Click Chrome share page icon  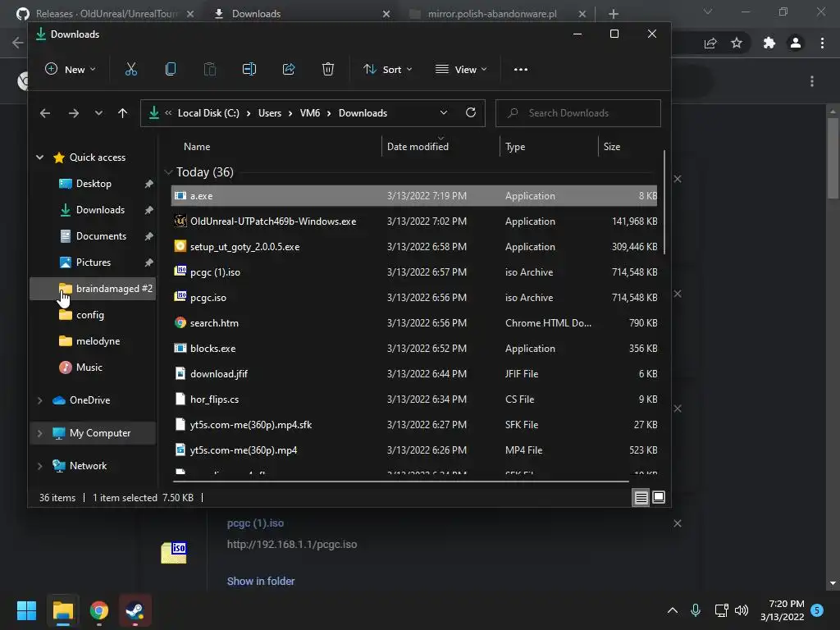[x=710, y=43]
